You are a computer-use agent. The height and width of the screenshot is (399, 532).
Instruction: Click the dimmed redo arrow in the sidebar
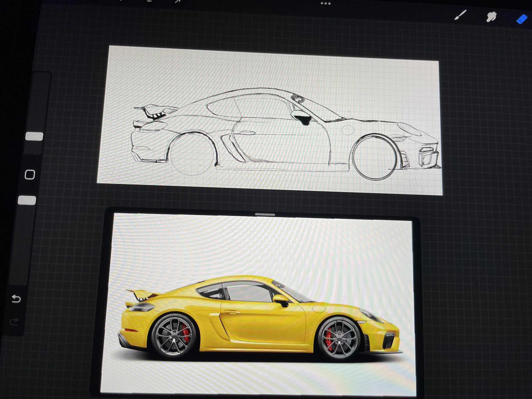[x=15, y=322]
